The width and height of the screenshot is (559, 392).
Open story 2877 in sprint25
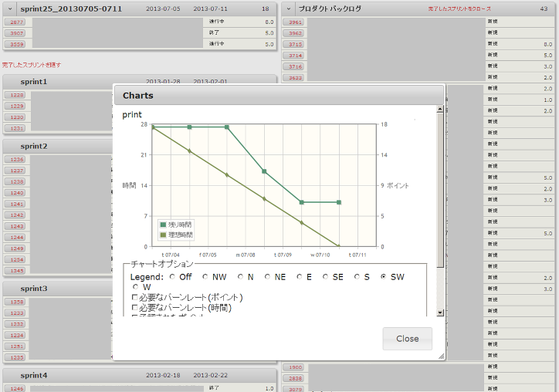tap(16, 22)
